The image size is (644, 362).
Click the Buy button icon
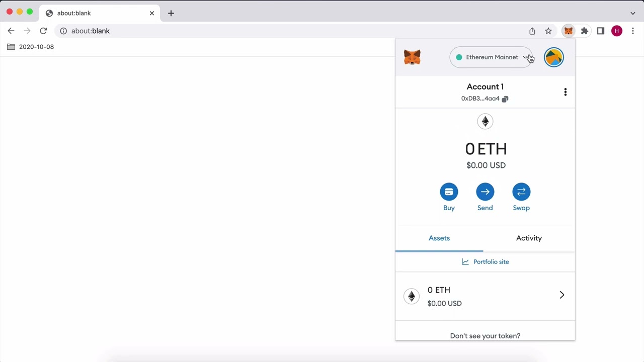tap(449, 192)
